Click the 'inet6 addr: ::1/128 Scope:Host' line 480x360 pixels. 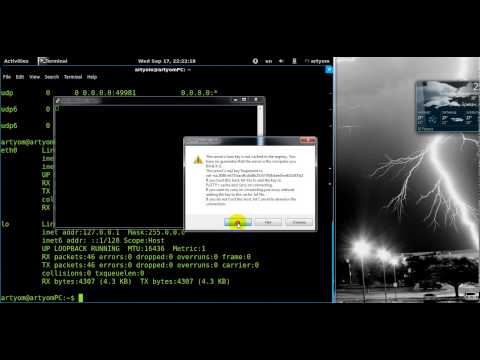click(x=103, y=241)
